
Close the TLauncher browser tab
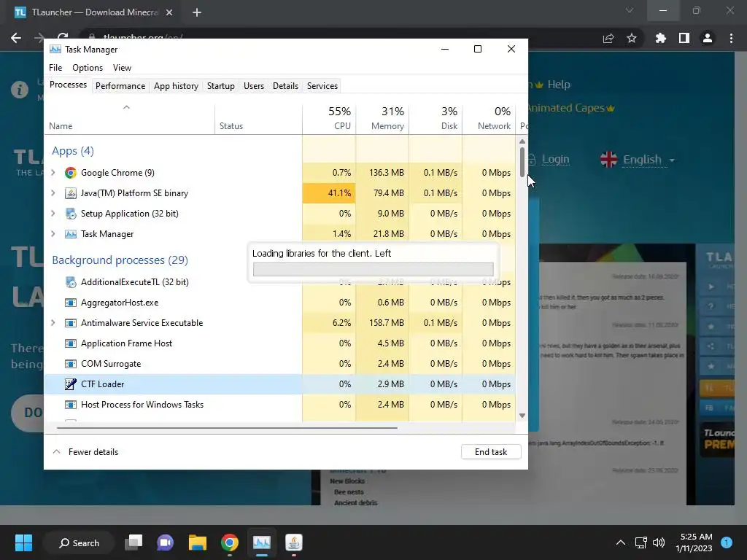click(x=169, y=12)
